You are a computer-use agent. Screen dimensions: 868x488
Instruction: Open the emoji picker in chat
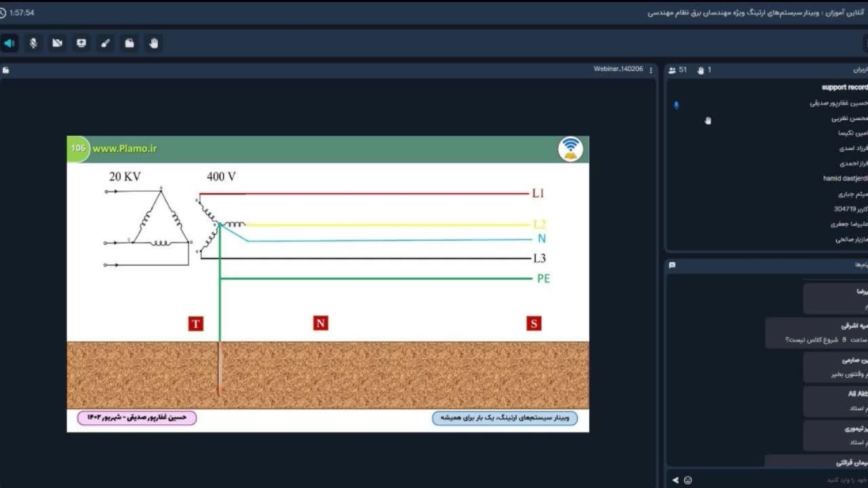tap(688, 480)
